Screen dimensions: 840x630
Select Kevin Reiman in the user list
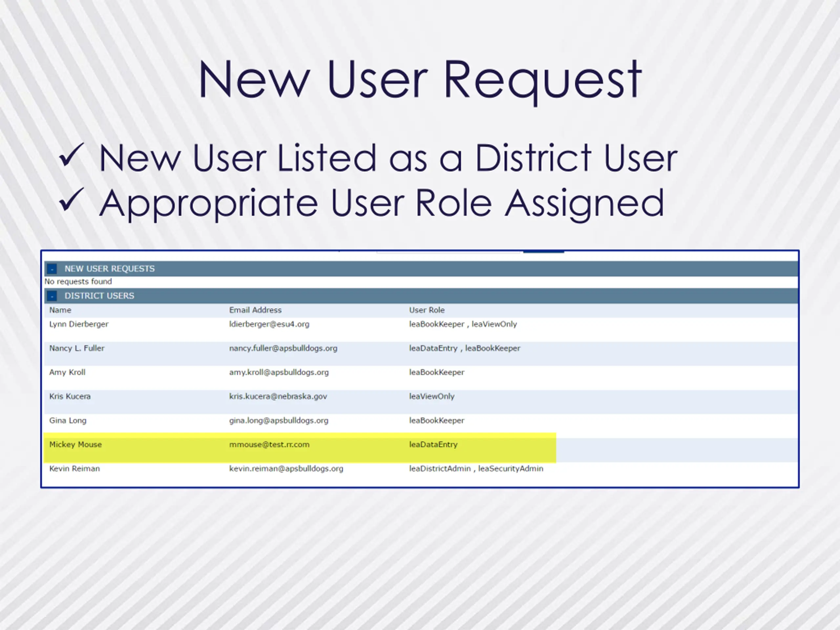click(74, 469)
